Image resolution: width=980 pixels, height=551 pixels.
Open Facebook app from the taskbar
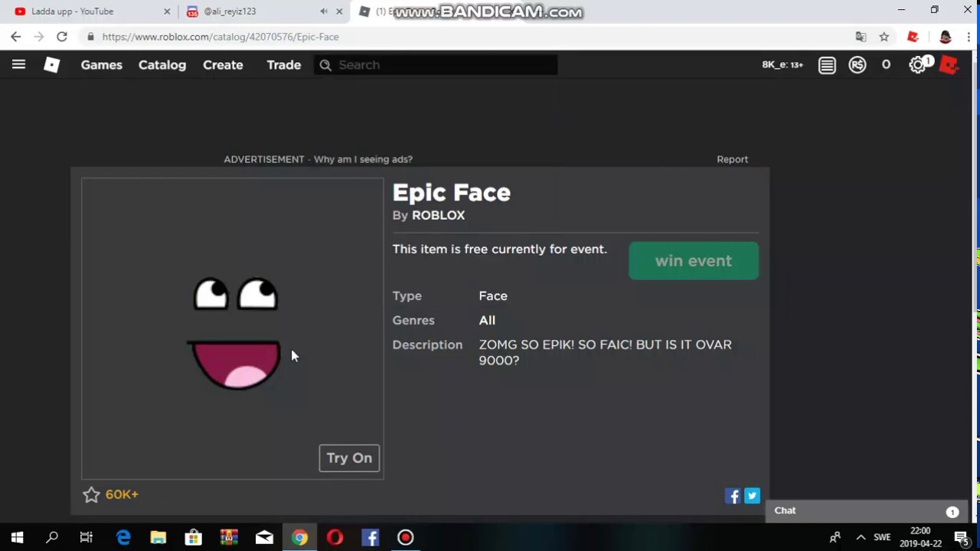pyautogui.click(x=370, y=538)
